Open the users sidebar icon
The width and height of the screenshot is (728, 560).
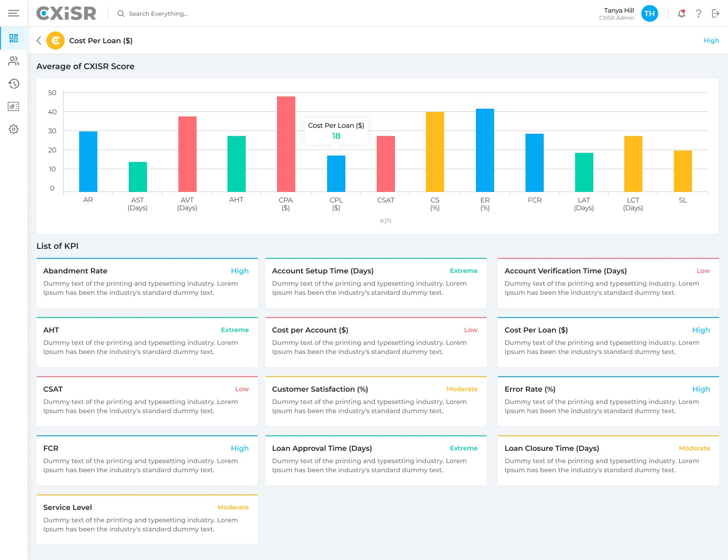click(14, 61)
